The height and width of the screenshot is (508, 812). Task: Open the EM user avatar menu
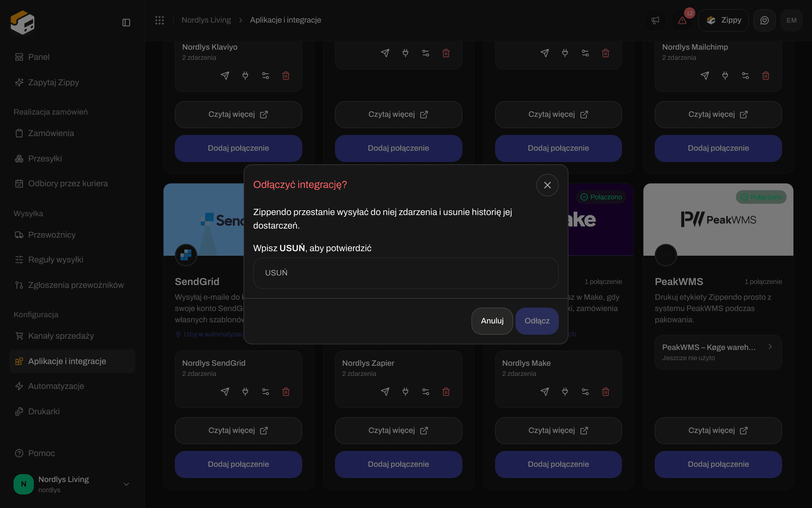coord(791,21)
